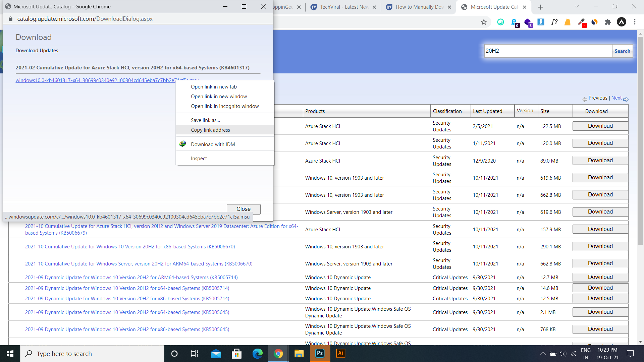
Task: Open KB5005714 ARM64 Dynamic Update link
Action: click(131, 278)
